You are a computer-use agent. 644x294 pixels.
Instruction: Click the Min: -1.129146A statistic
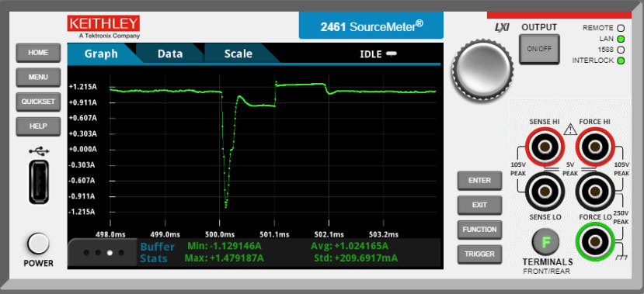pyautogui.click(x=225, y=247)
